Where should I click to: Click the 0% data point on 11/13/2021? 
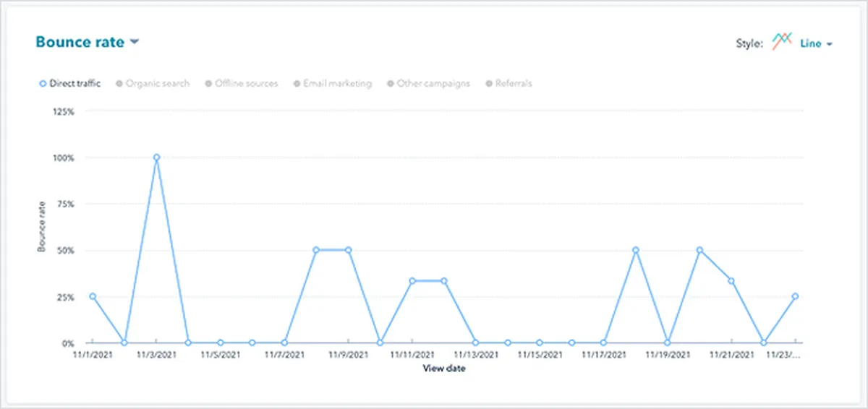pos(475,343)
